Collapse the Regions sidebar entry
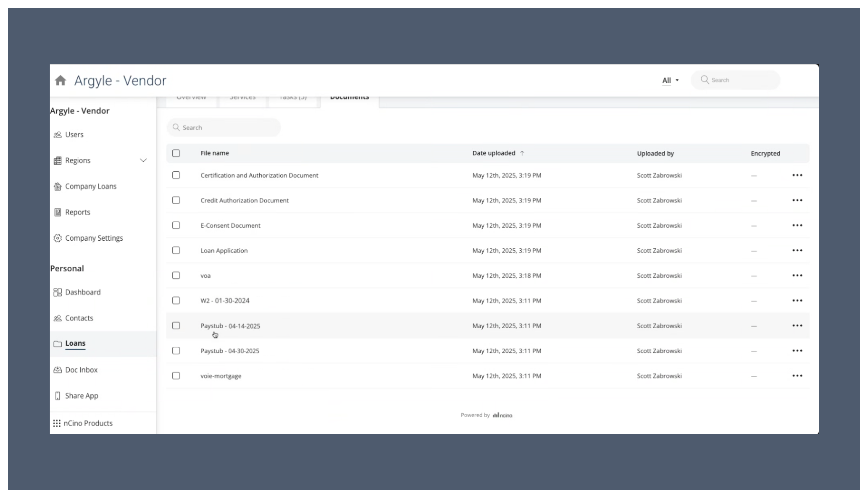868x498 pixels. (144, 160)
